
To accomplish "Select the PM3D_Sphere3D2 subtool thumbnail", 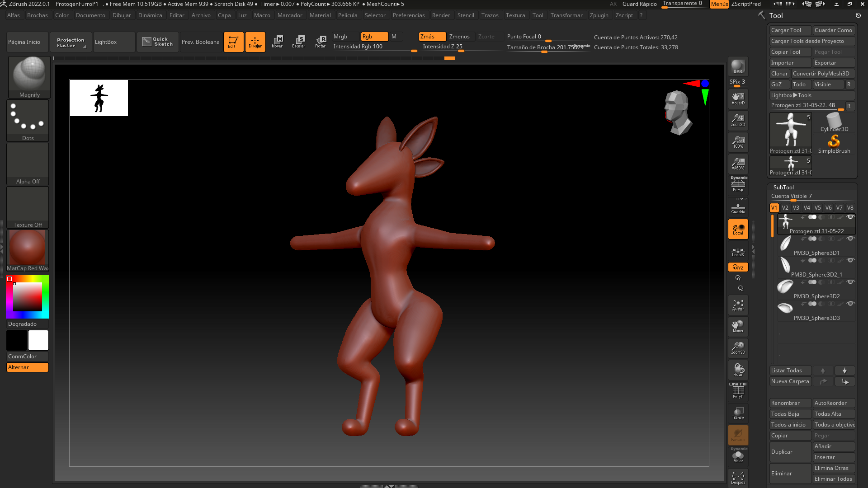I will 785,286.
